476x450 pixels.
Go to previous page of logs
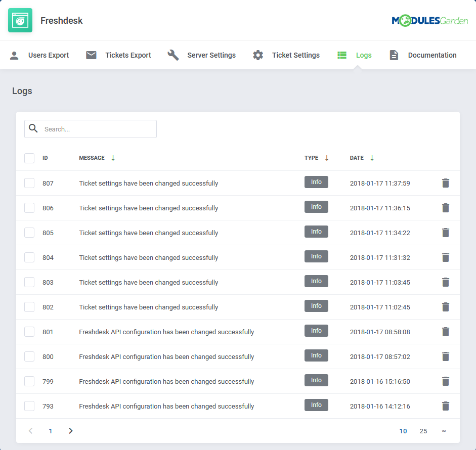pyautogui.click(x=31, y=431)
